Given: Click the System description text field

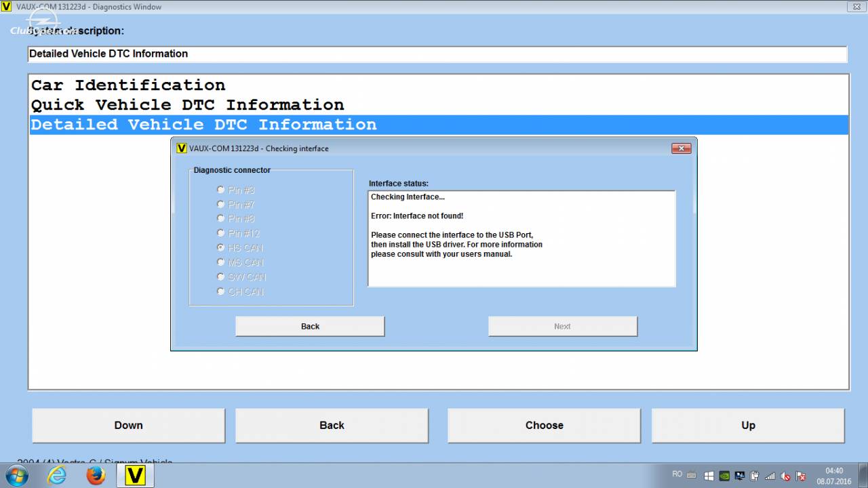Looking at the screenshot, I should (437, 54).
